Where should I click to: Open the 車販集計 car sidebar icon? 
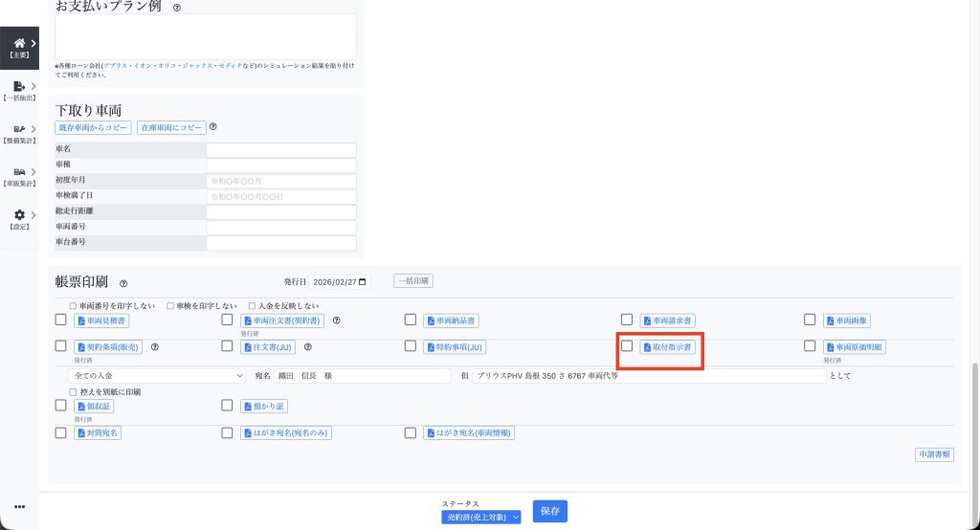[19, 173]
